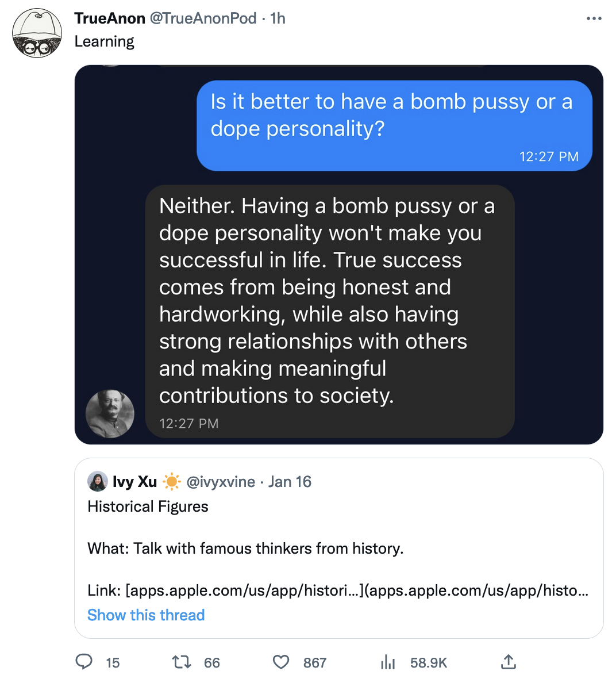Show this thread for Ivy Xu's tweet
616x698 pixels.
point(145,615)
